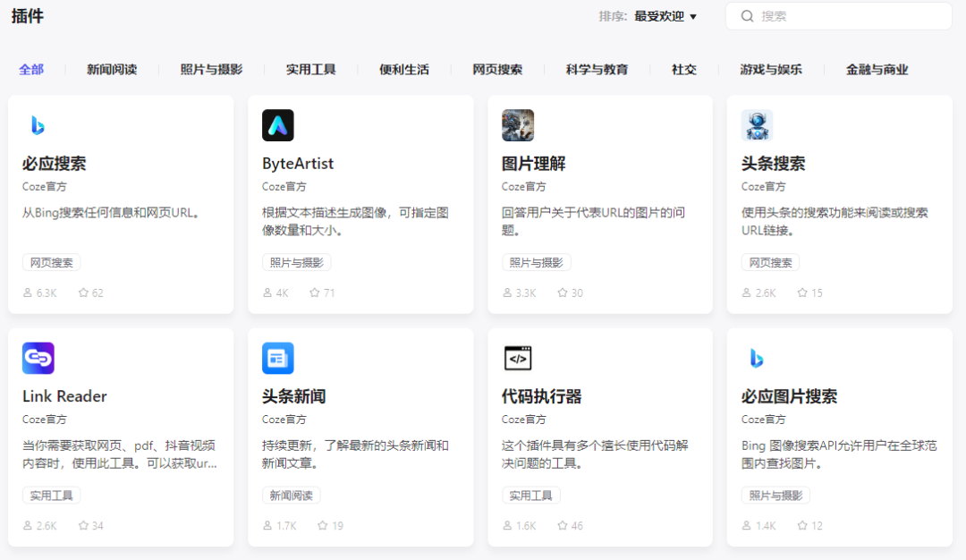Click the 图片理解 plugin thumbnail icon
Viewport: 966px width, 560px height.
(x=517, y=125)
